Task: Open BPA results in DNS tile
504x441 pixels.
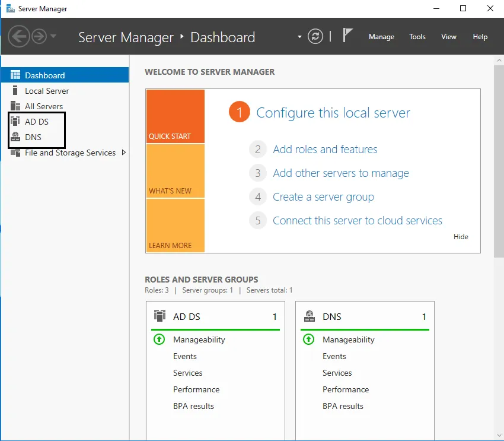Action: click(343, 406)
